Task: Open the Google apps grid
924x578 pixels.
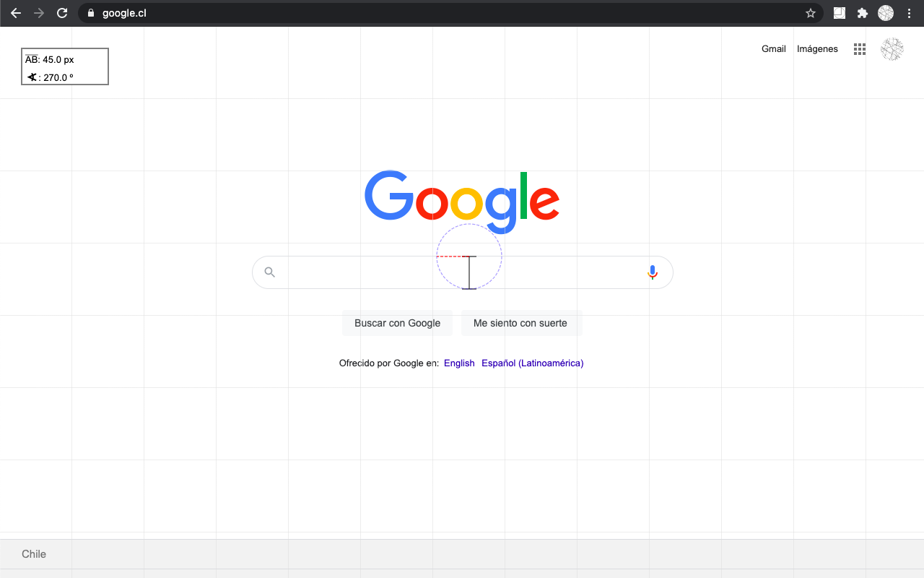Action: click(859, 49)
